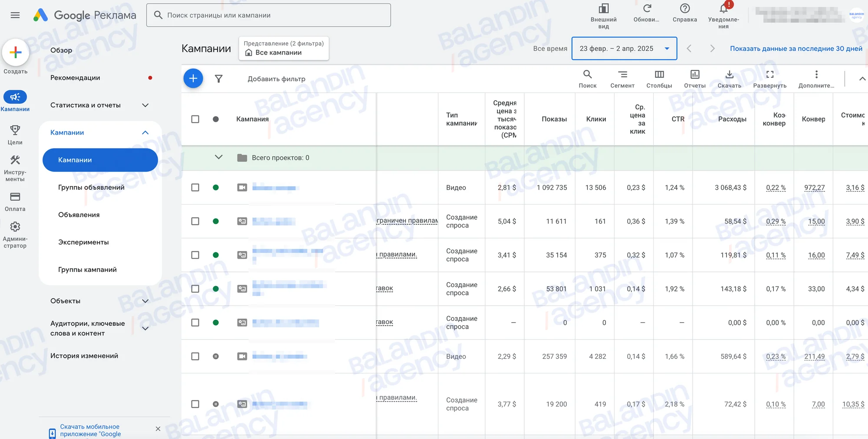Collapse the Всего проектов row chevron

(219, 157)
